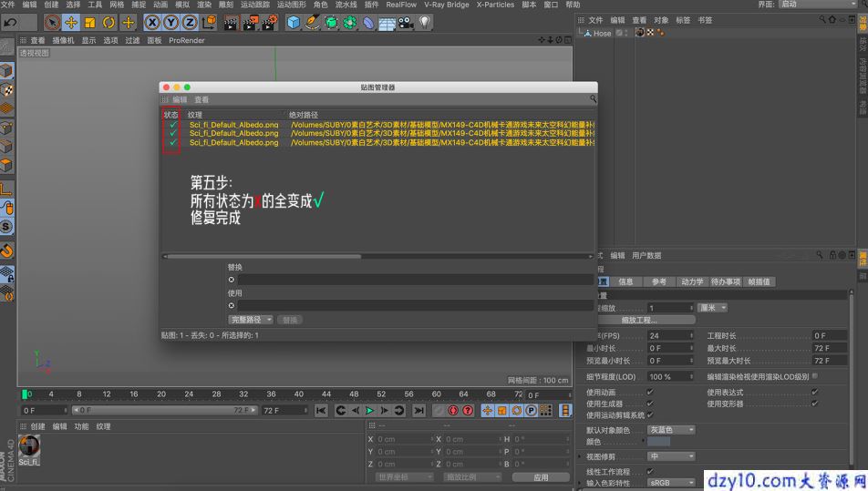Viewport: 868px width, 491px height.
Task: Click the undo arrow in the top toolbar
Action: click(x=11, y=23)
